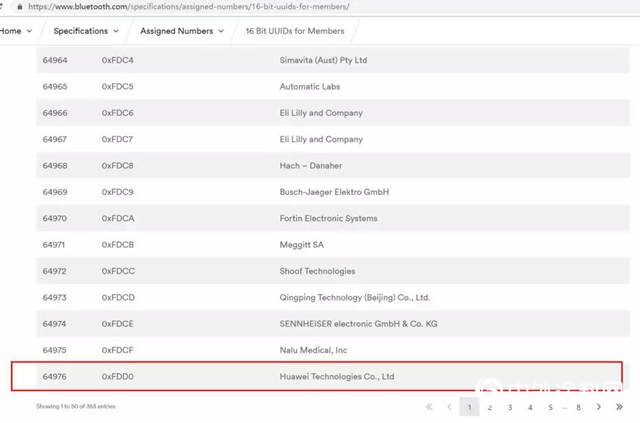Image resolution: width=640 pixels, height=423 pixels.
Task: Click hex value 0xFDC8
Action: coord(118,165)
